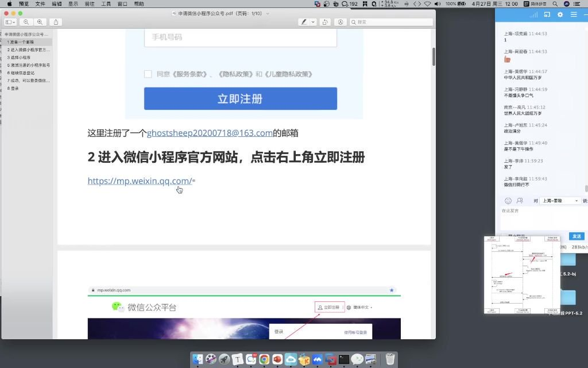588x368 pixels.
Task: Open the 窗口 menu
Action: (123, 4)
